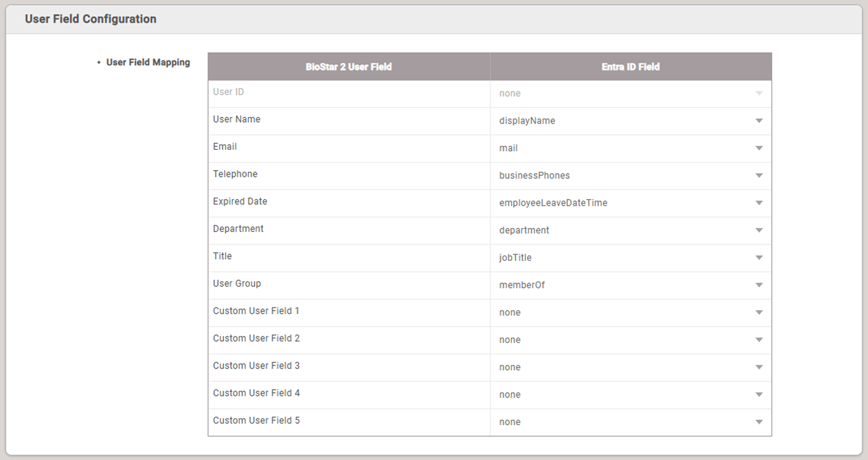Click the User Field Mapping label
This screenshot has height=460, width=868.
(148, 62)
